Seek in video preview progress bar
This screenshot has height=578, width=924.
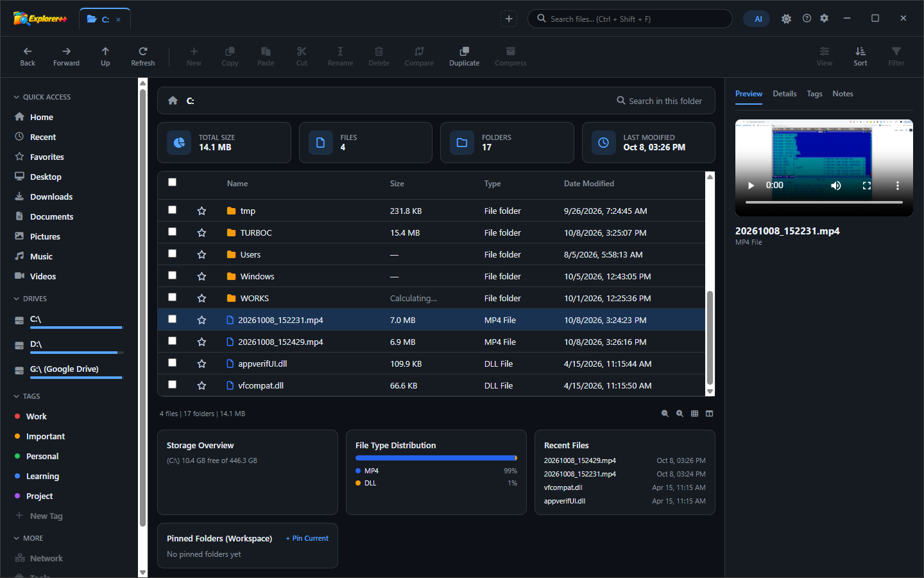824,202
